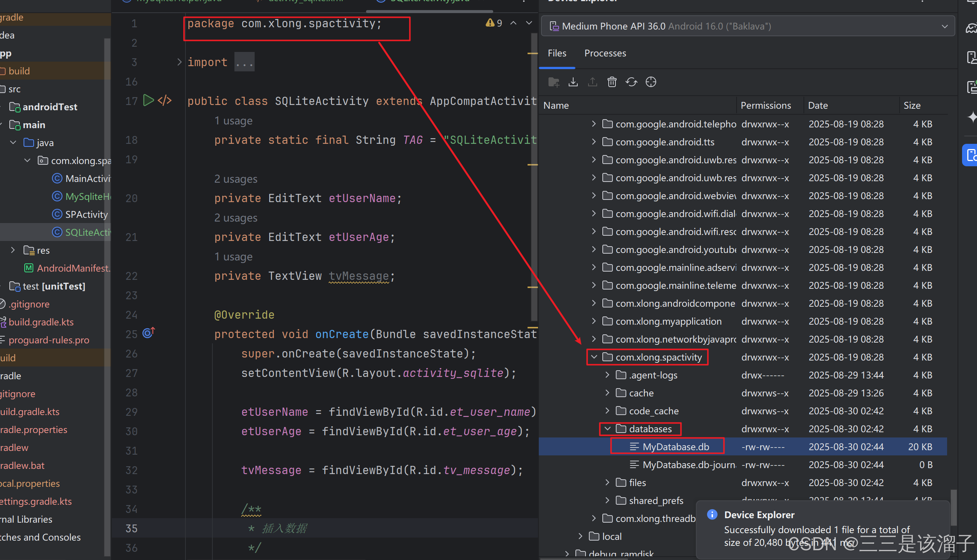The width and height of the screenshot is (977, 560).
Task: Click the '1 usage' hint above TAG field
Action: pos(233,121)
